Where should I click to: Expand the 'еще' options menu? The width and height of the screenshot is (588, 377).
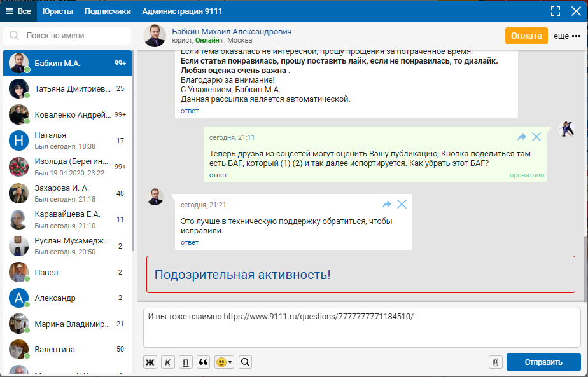(x=566, y=36)
